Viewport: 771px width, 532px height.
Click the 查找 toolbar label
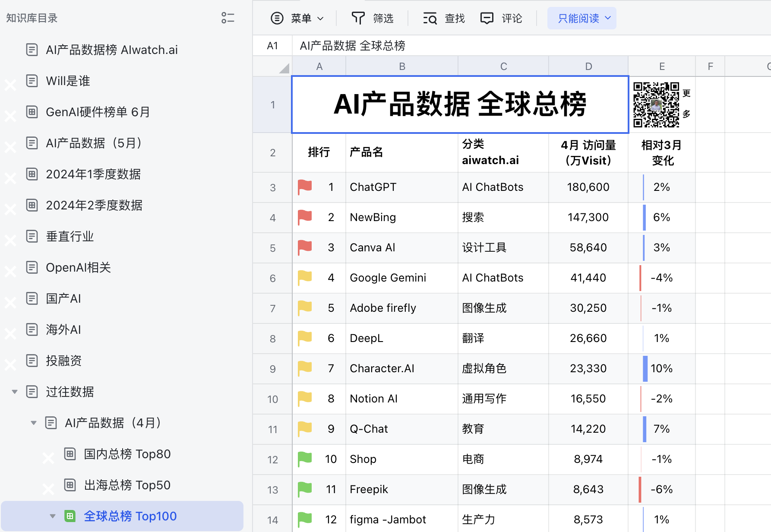coord(455,18)
